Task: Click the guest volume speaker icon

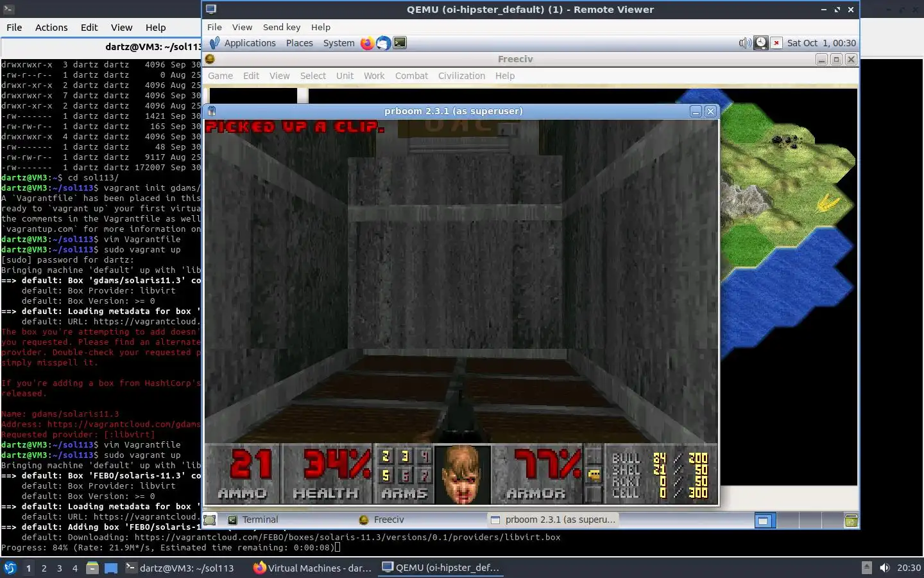Action: (x=744, y=43)
